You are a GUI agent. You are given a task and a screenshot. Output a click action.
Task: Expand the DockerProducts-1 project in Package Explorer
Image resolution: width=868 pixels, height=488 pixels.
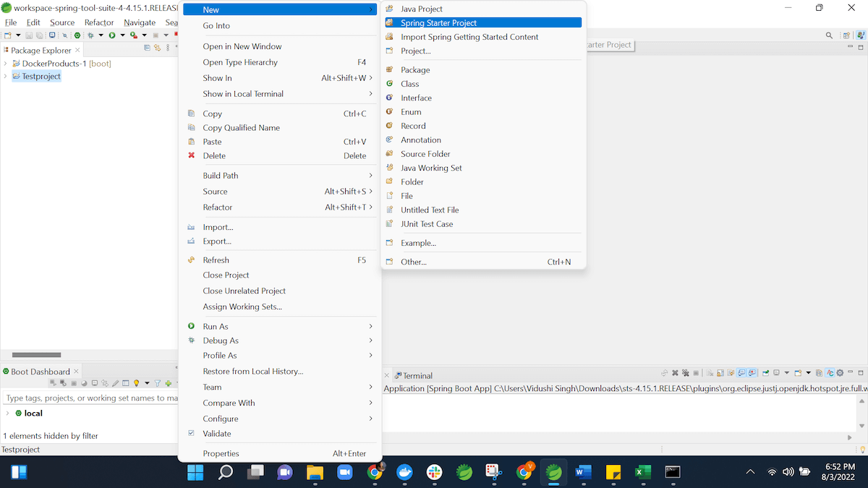tap(4, 63)
